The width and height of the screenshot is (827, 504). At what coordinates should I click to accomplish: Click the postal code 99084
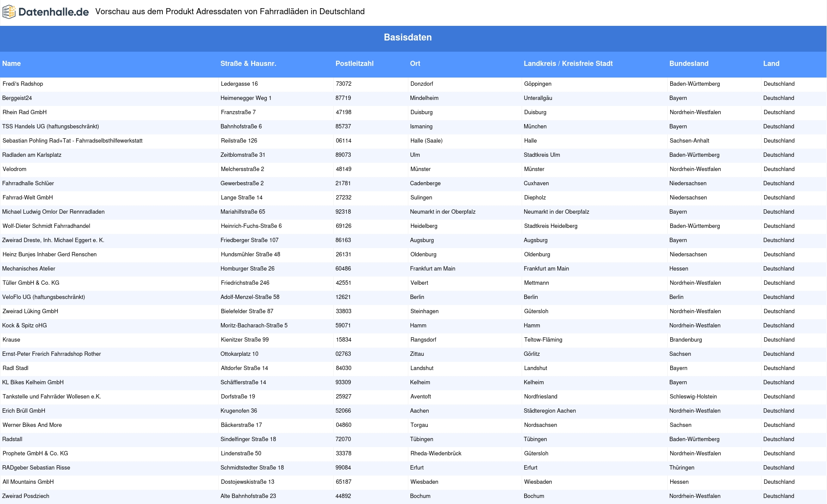click(343, 468)
